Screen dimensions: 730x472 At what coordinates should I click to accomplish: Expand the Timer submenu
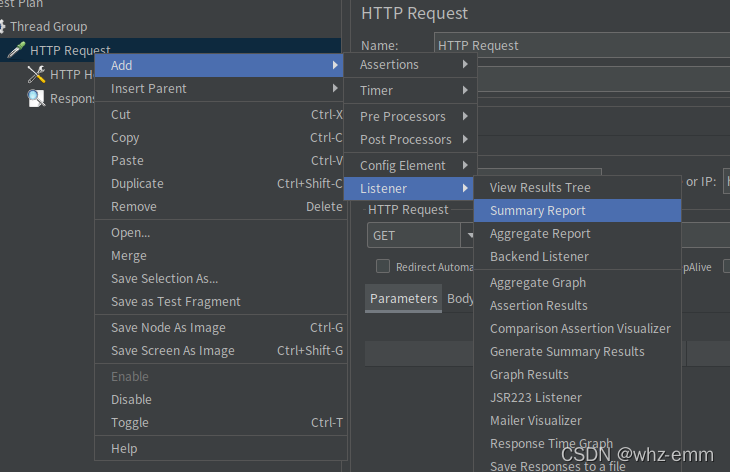point(410,90)
